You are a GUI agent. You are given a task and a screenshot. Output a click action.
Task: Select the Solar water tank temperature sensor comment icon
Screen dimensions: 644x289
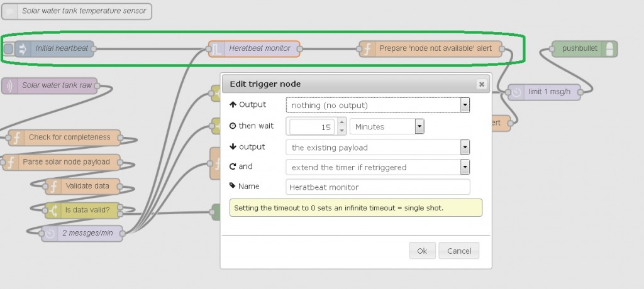[10, 11]
